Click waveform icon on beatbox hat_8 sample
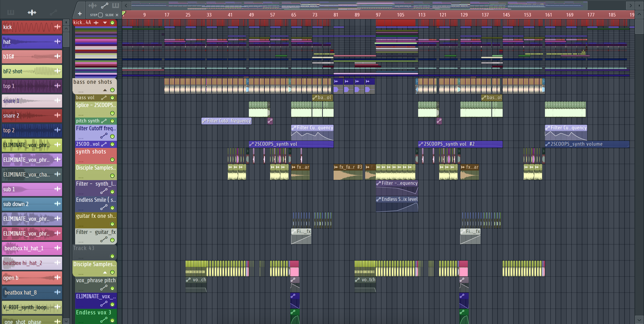The height and width of the screenshot is (324, 644). pyautogui.click(x=57, y=292)
